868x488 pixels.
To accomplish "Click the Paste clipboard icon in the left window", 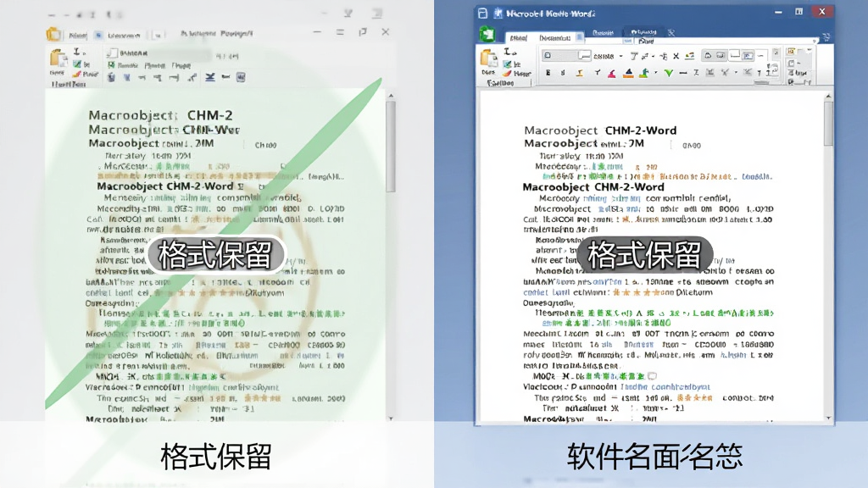I will (x=58, y=58).
